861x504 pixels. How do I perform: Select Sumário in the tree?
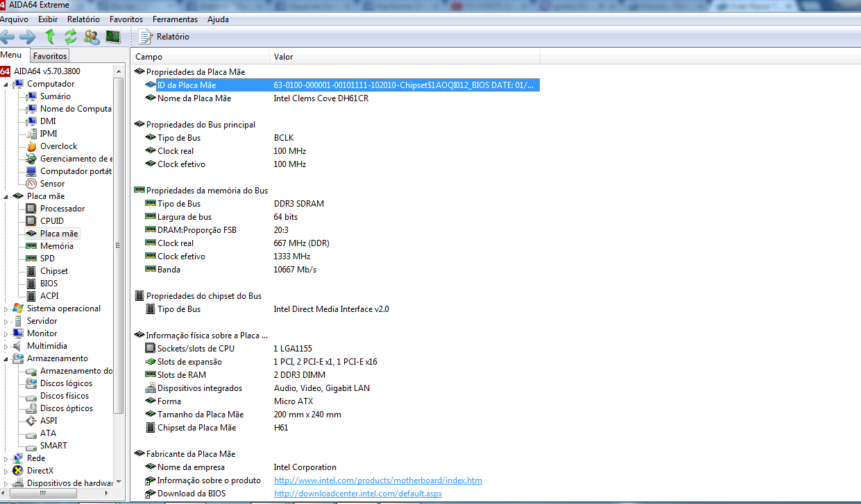click(x=55, y=96)
